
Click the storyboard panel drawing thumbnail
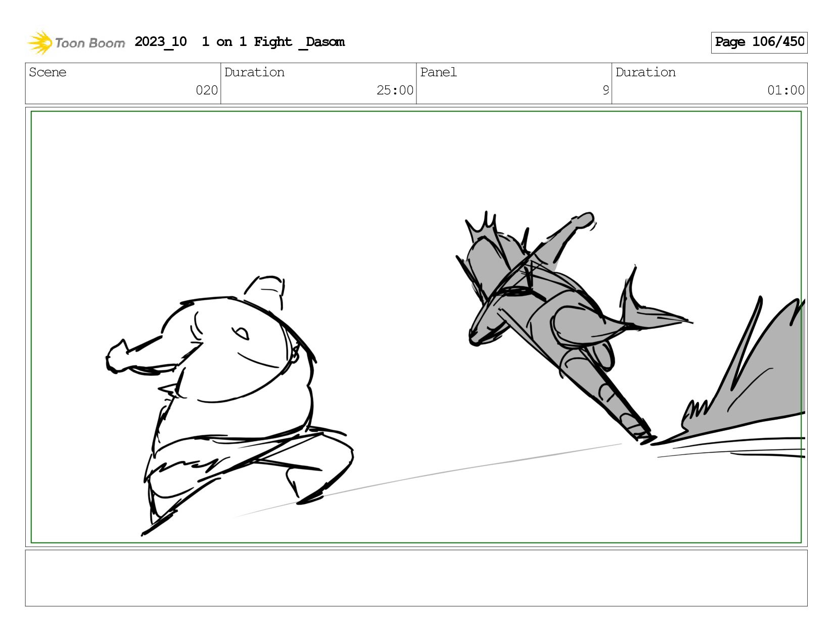tap(416, 327)
